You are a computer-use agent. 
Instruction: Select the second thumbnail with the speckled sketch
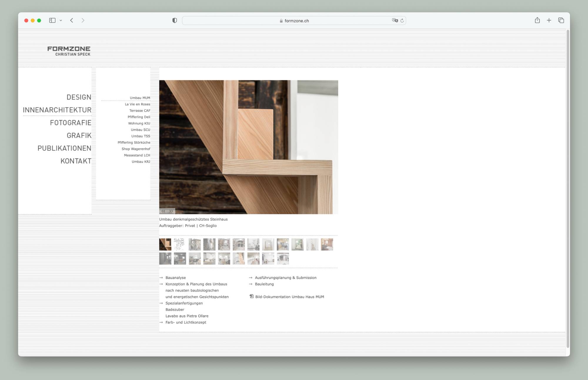[180, 244]
